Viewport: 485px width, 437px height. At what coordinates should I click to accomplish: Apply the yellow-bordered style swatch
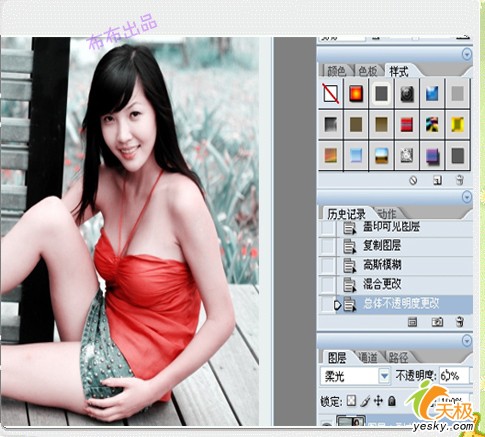click(x=458, y=124)
